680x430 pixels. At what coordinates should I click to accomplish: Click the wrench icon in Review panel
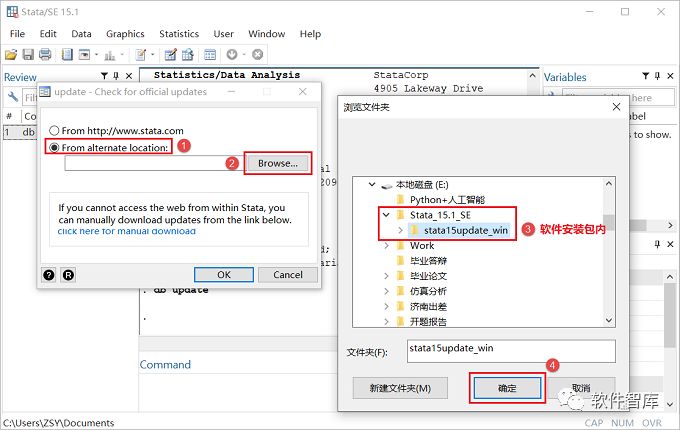click(x=13, y=97)
